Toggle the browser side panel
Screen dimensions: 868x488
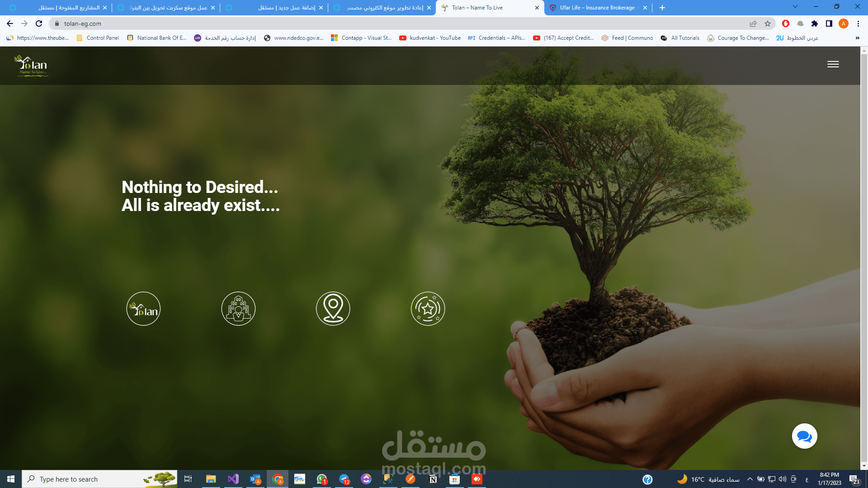pyautogui.click(x=829, y=23)
